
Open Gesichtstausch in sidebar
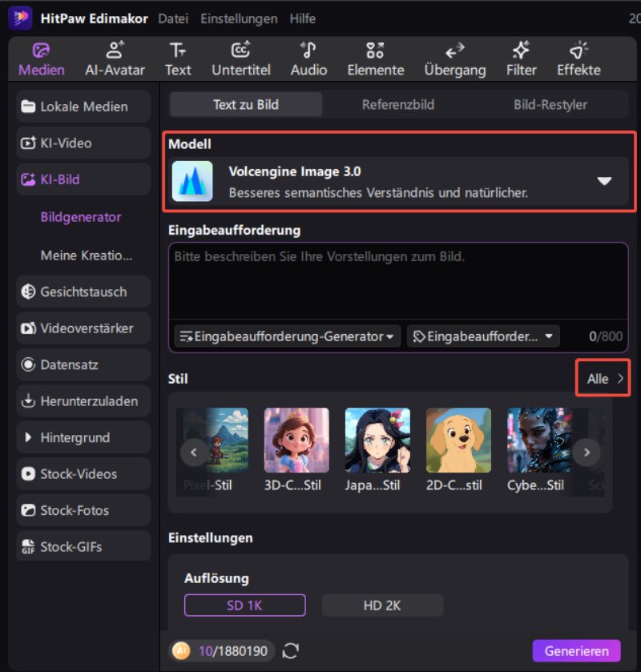[83, 292]
